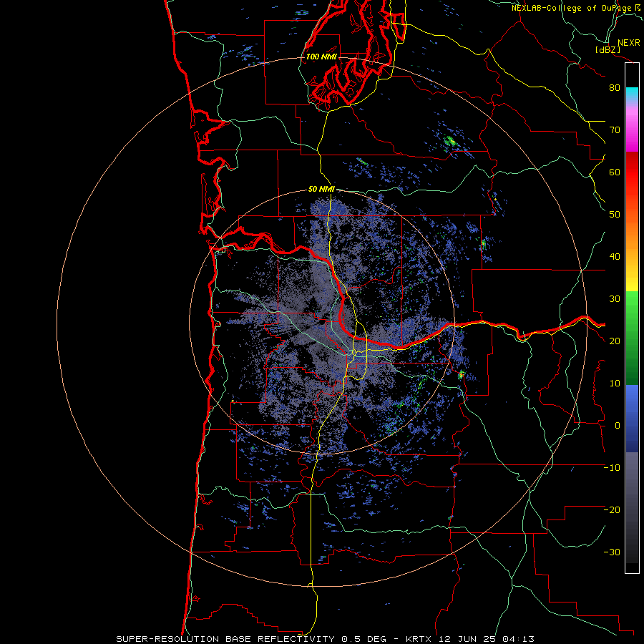Click the '[dBZ]' unit label
Image resolution: width=644 pixels, height=644 pixels.
click(x=608, y=50)
